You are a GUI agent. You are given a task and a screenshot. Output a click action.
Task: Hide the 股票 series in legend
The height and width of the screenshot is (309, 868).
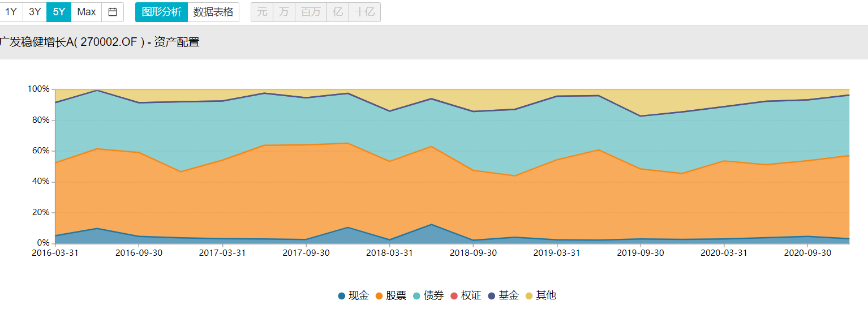pyautogui.click(x=379, y=296)
